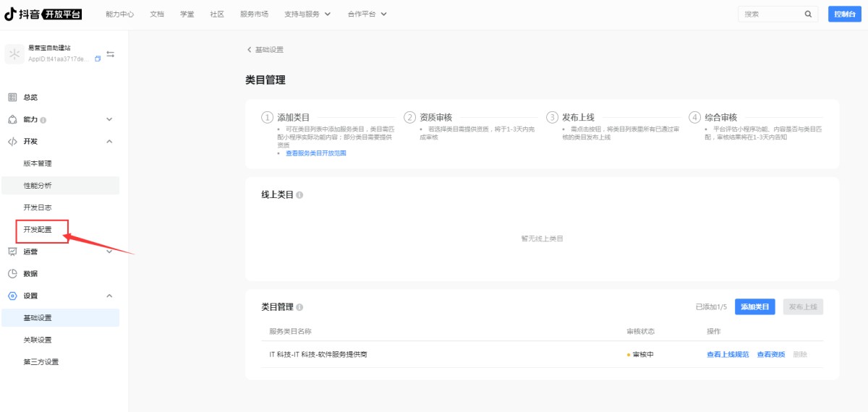Click 查看资质 for the IT 科技 category
This screenshot has height=412, width=868.
coord(770,354)
